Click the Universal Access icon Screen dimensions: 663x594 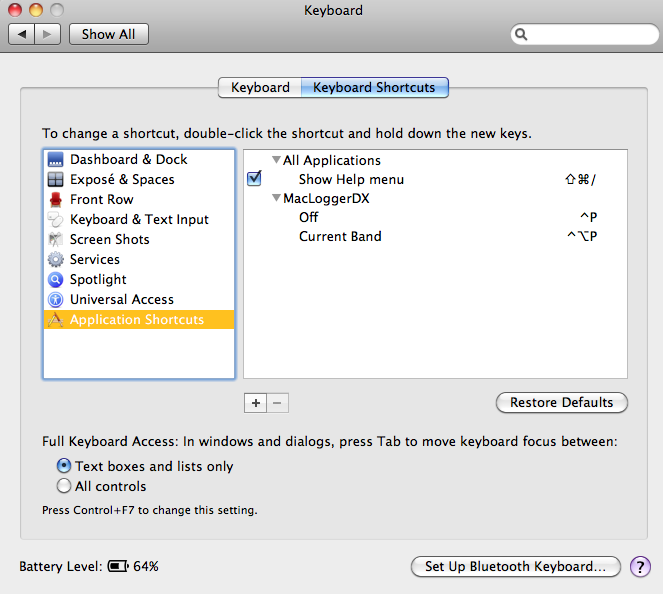(55, 299)
